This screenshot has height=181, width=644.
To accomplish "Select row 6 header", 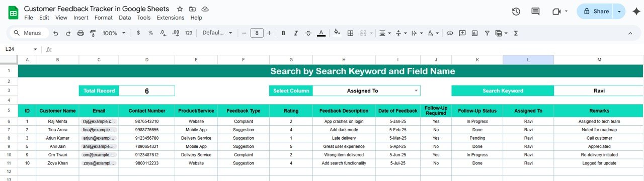I will coord(9,121).
